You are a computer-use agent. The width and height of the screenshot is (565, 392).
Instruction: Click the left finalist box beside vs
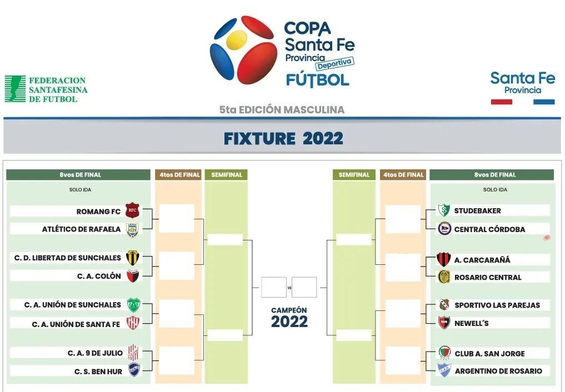pos(274,288)
